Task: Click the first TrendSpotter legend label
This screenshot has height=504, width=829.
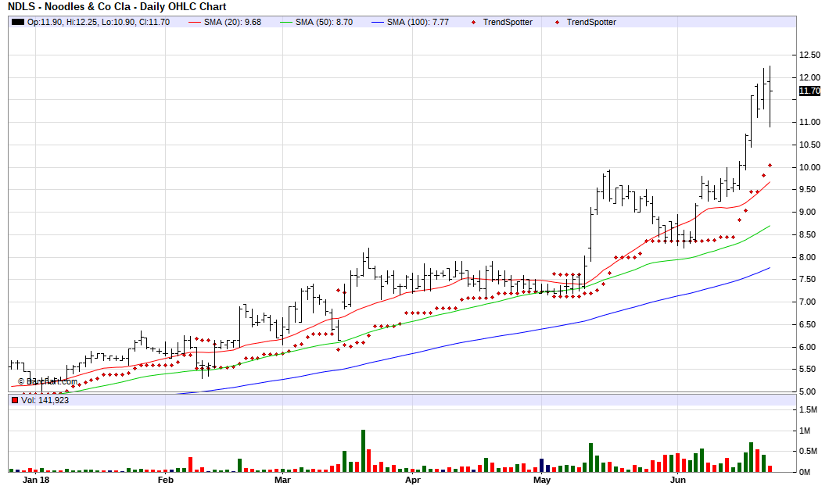Action: click(508, 22)
